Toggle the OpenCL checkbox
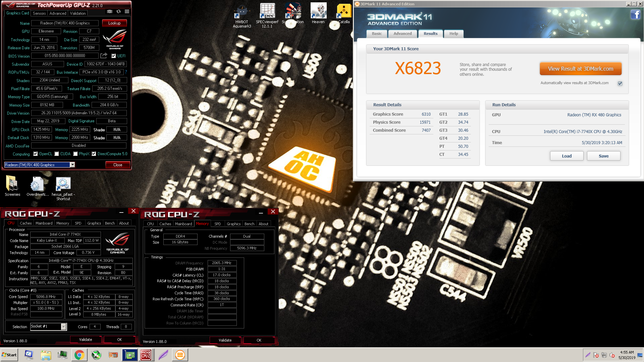This screenshot has width=644, height=362. click(x=36, y=154)
